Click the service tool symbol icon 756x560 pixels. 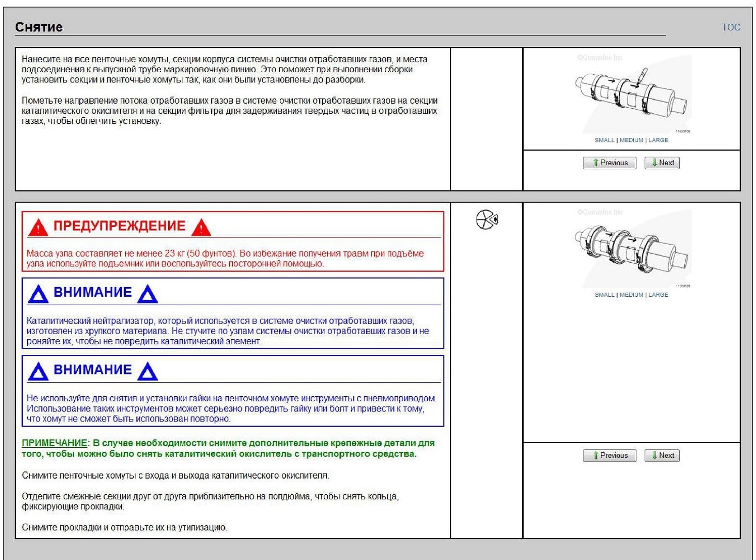click(x=487, y=220)
